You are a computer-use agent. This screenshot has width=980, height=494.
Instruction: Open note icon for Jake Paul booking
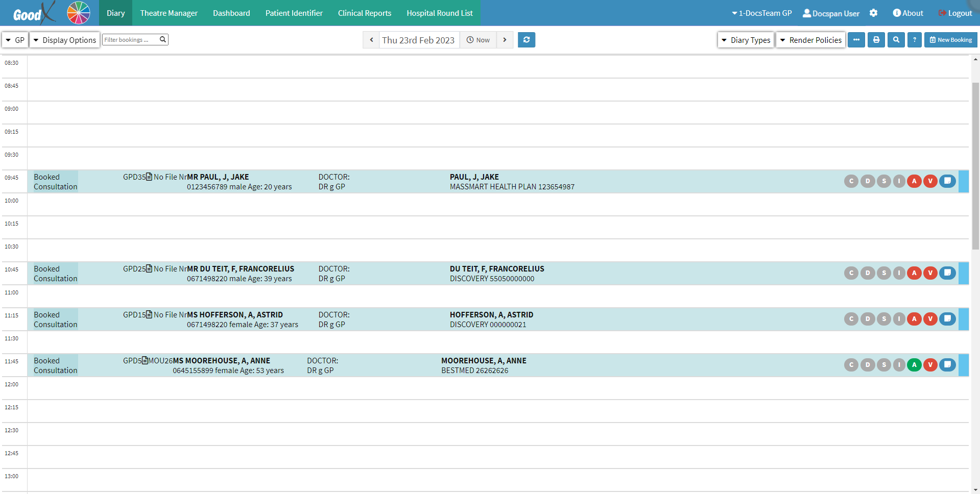pyautogui.click(x=947, y=181)
